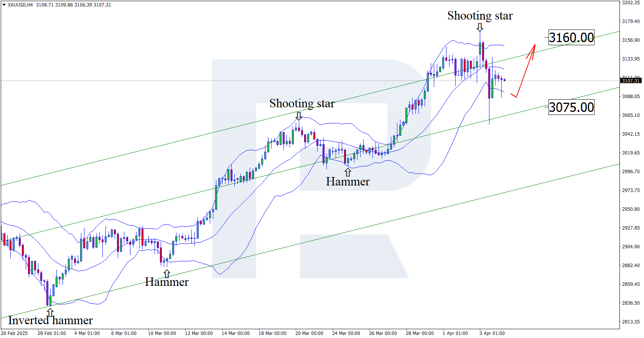Click the up arrow marker above Inverted hammer

[50, 312]
